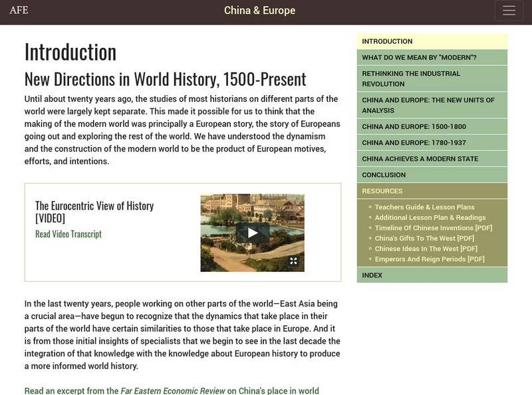This screenshot has width=532, height=395.
Task: Click "New Directions in World History, 1500-Present" heading
Action: pyautogui.click(x=165, y=79)
